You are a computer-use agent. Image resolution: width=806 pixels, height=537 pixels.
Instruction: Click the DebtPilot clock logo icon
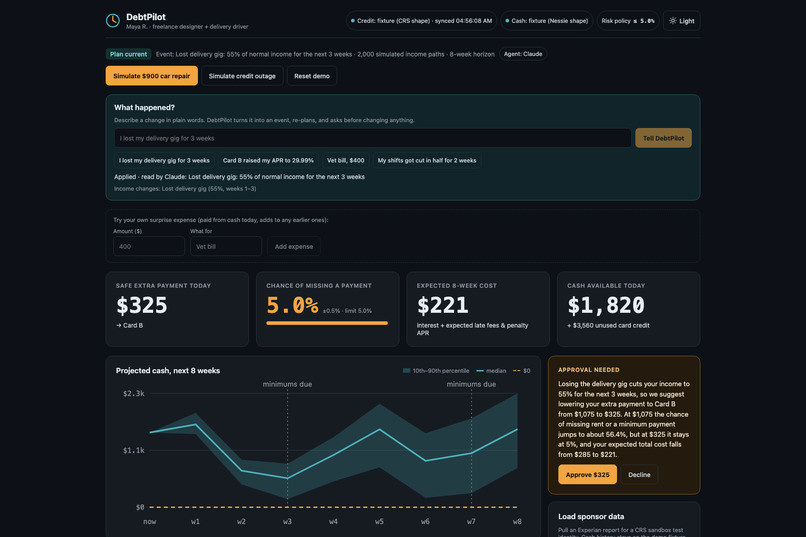113,21
